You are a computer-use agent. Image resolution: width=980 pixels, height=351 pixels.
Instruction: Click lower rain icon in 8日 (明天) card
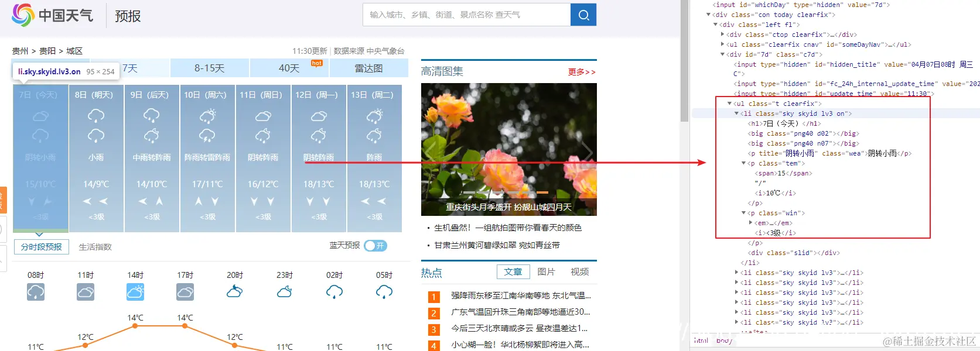tap(96, 136)
